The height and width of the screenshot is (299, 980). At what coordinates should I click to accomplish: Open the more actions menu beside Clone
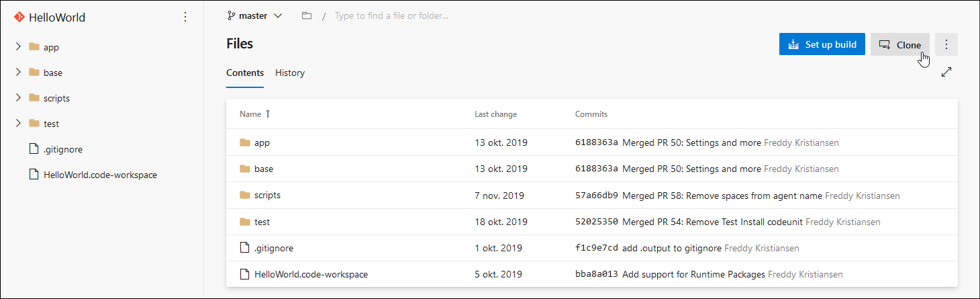(946, 44)
